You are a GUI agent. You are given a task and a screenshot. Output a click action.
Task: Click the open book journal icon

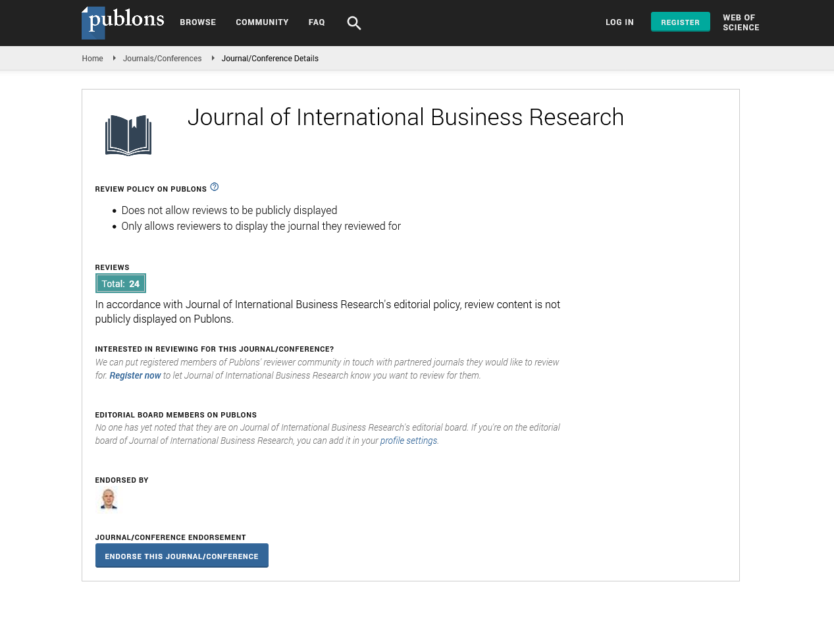coord(128,135)
